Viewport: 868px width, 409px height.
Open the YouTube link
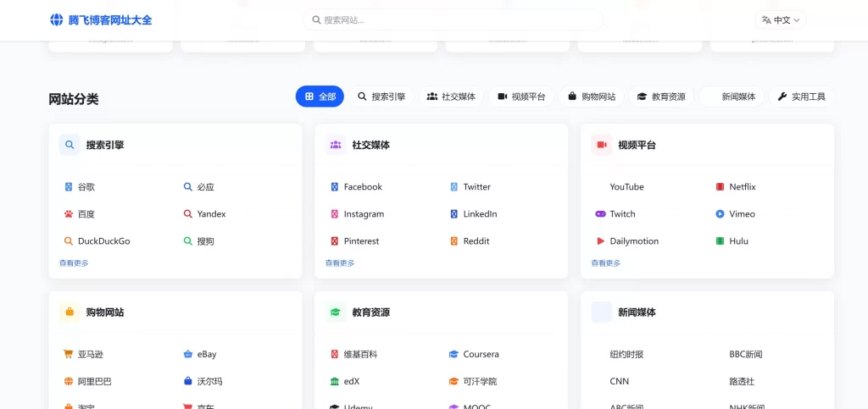(x=627, y=187)
